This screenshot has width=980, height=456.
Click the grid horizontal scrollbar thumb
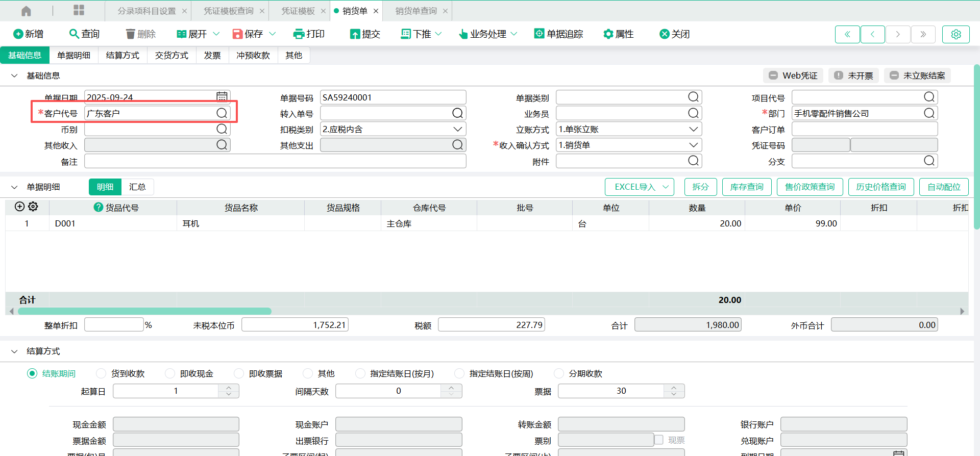click(x=144, y=311)
